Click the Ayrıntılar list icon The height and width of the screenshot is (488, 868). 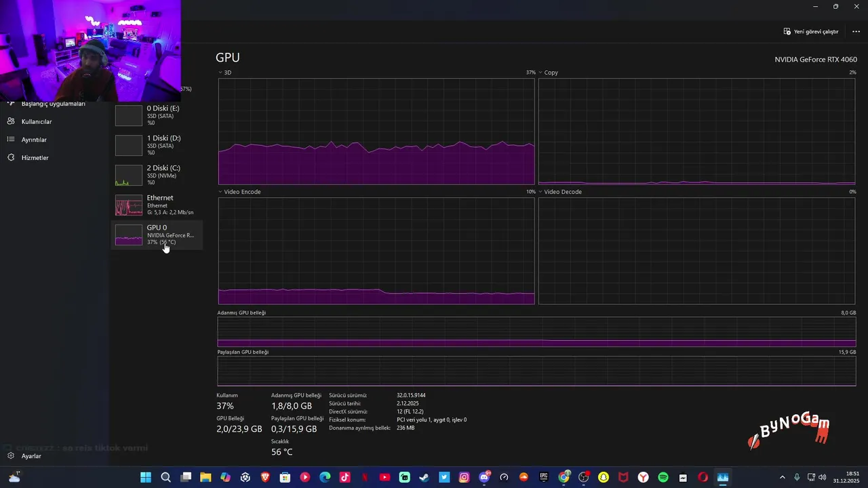[11, 140]
